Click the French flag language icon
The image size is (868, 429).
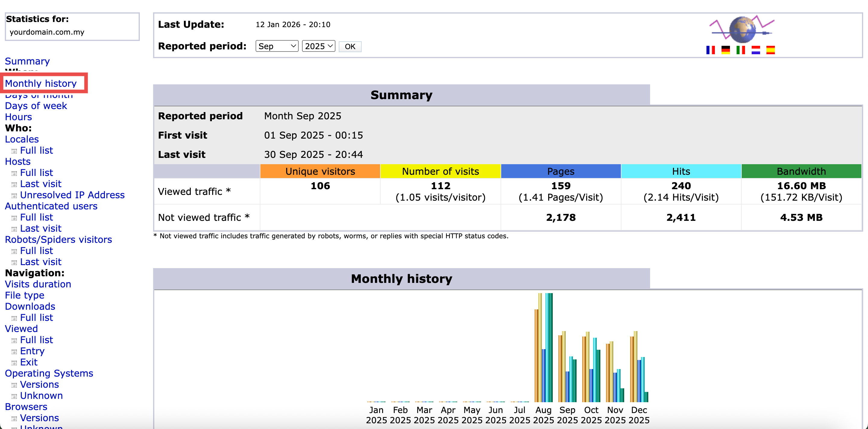point(710,50)
